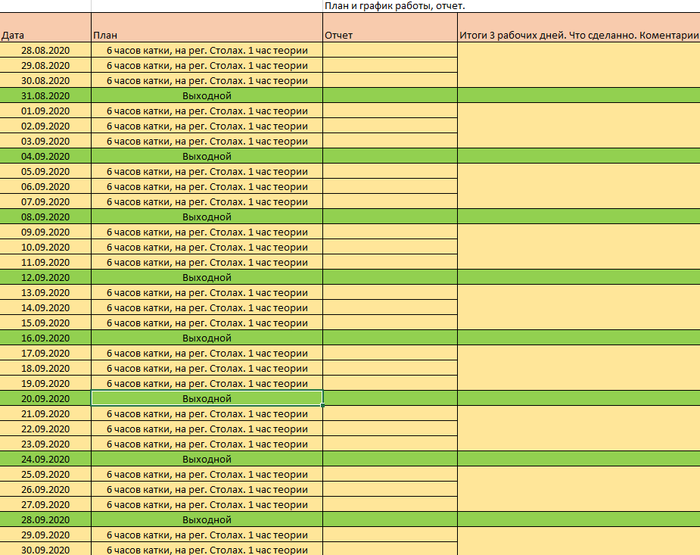The height and width of the screenshot is (555, 700).
Task: Click the plan cell for 18.09.2020
Action: coord(207,369)
